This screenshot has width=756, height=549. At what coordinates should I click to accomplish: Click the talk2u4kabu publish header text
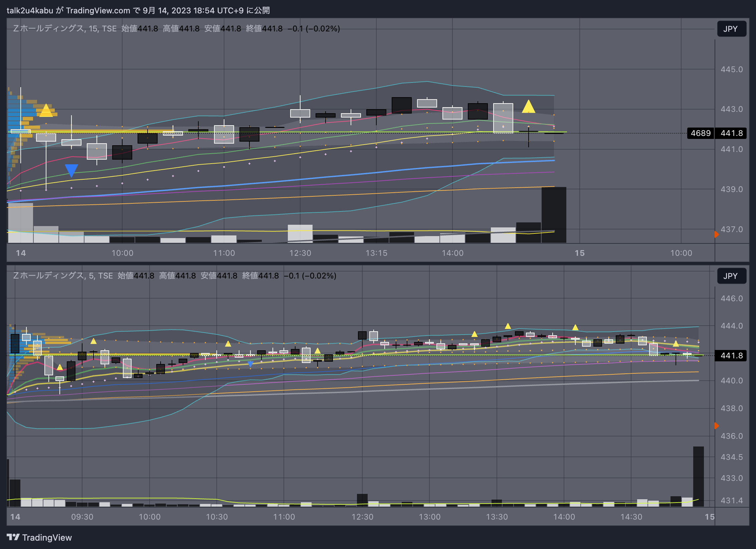tap(138, 10)
